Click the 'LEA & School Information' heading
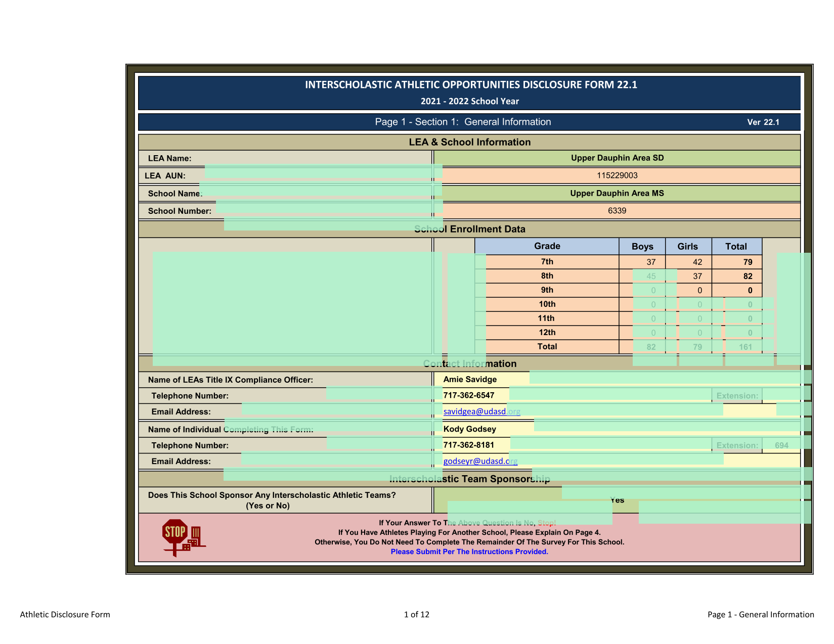 click(x=470, y=142)
